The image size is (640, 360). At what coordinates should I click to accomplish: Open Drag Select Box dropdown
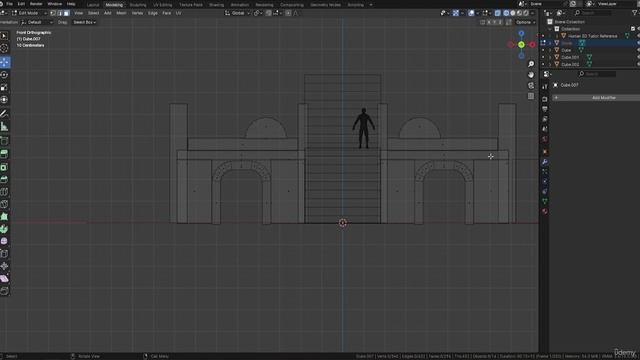point(84,22)
